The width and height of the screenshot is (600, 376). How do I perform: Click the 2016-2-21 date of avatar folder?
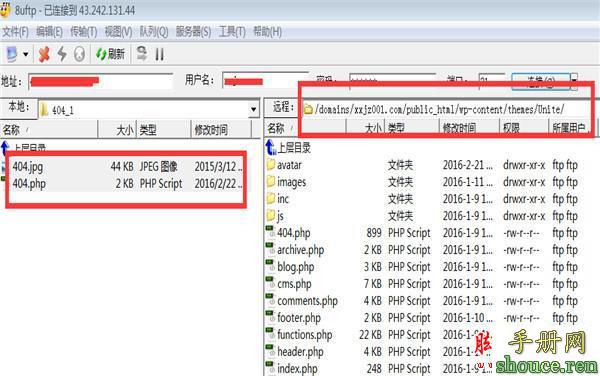468,165
